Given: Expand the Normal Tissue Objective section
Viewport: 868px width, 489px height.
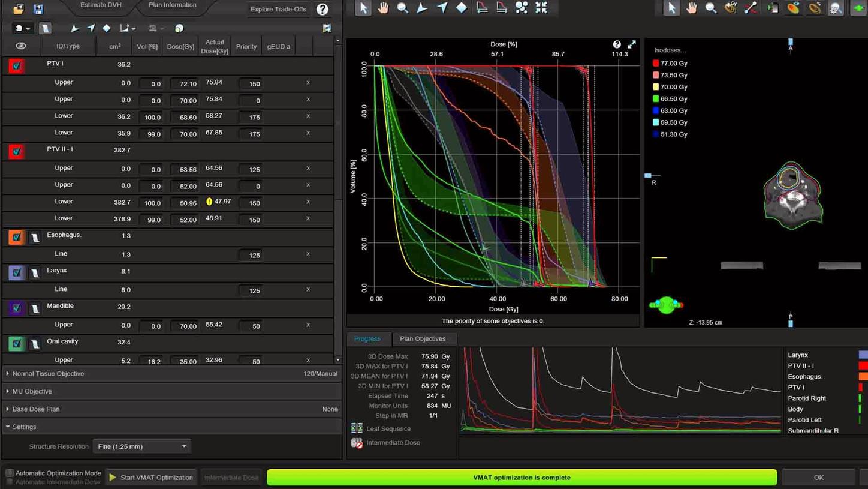Looking at the screenshot, I should coord(48,374).
